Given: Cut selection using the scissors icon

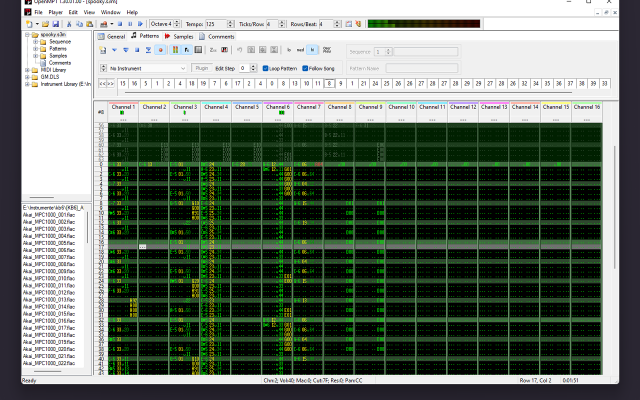Looking at the screenshot, I should tap(69, 24).
